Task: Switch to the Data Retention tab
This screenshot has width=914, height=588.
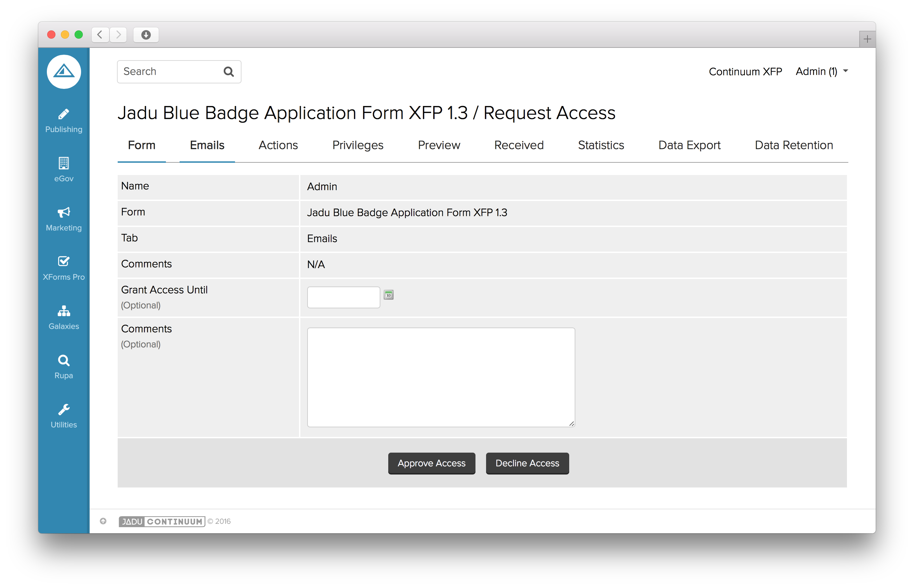Action: [x=794, y=146]
